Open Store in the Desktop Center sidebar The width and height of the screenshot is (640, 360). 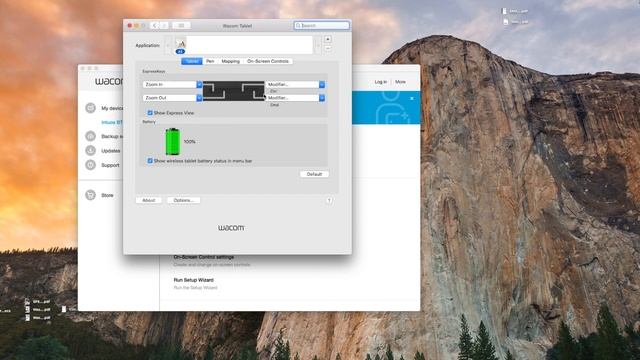click(x=107, y=196)
